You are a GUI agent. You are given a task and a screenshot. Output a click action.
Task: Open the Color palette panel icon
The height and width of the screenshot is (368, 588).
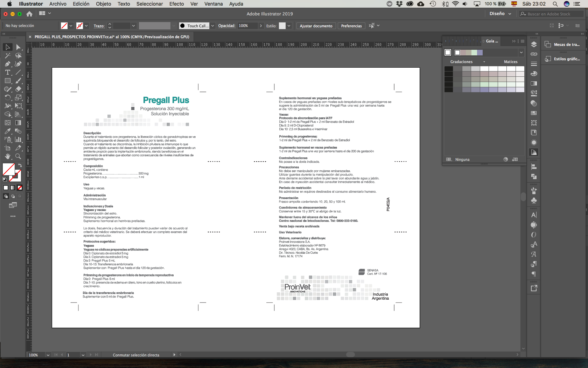point(534,74)
